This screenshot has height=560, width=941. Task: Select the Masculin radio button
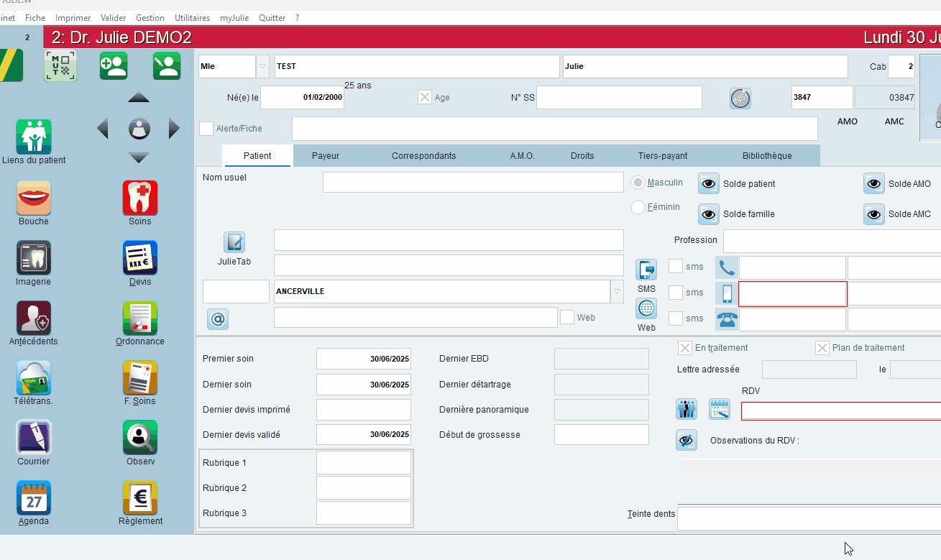click(x=638, y=183)
